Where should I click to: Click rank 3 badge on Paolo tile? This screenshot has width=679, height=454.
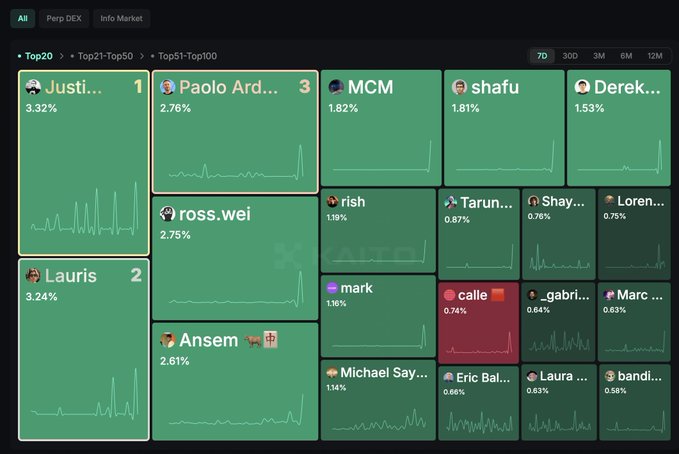(x=305, y=87)
